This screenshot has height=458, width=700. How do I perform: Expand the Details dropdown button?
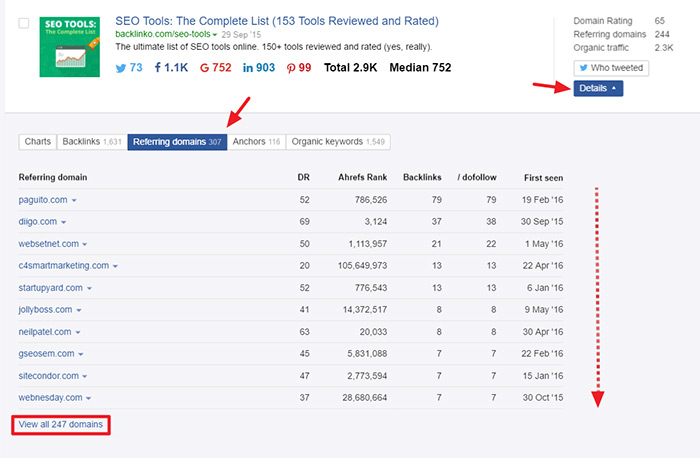coord(599,89)
